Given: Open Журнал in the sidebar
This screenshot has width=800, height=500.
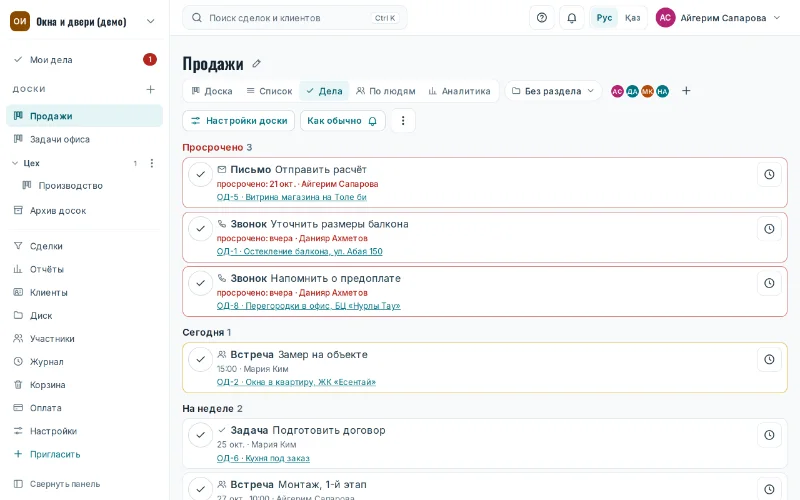Looking at the screenshot, I should point(84,362).
